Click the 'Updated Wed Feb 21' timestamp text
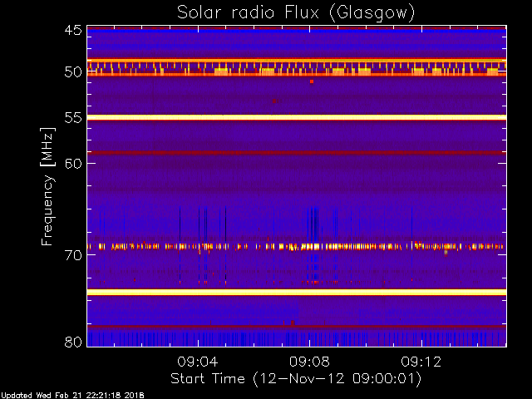Image resolution: width=532 pixels, height=399 pixels. [72, 396]
